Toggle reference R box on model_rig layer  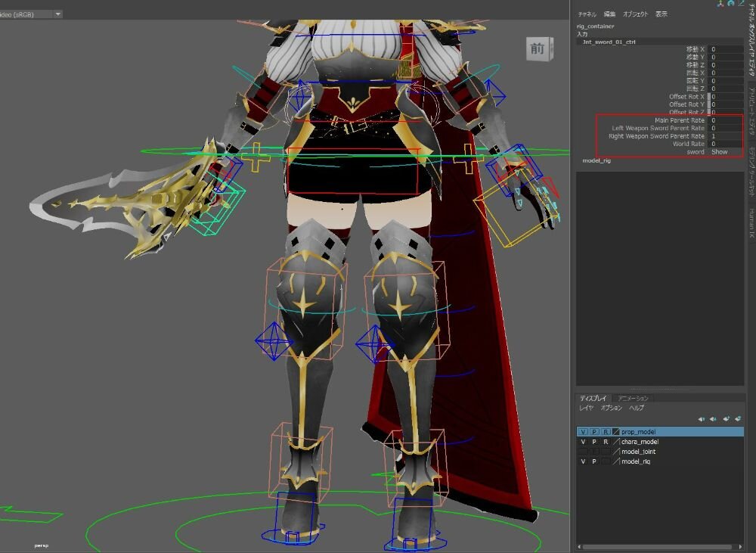606,461
